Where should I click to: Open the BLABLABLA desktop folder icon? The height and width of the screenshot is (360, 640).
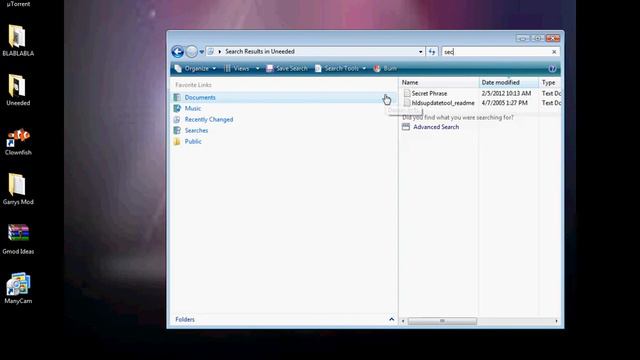point(17,36)
